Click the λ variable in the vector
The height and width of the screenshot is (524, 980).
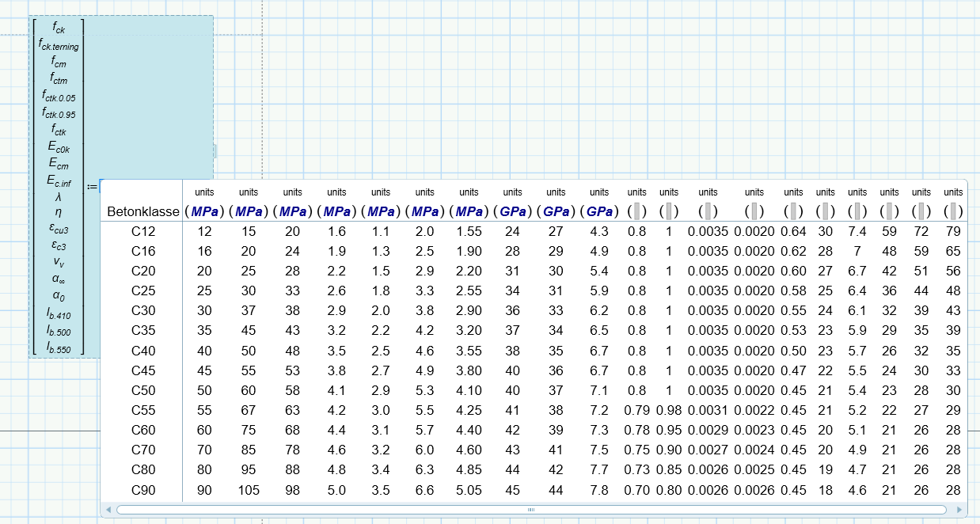(59, 197)
